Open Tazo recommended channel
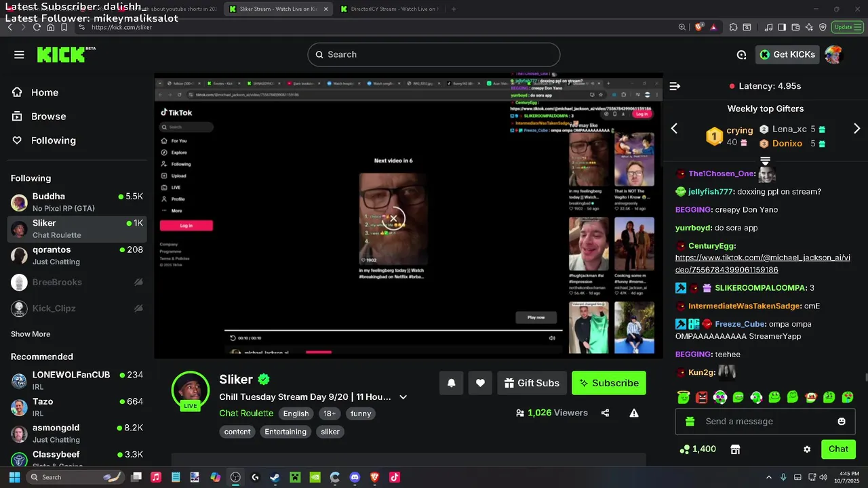Image resolution: width=868 pixels, height=488 pixels. pos(77,407)
